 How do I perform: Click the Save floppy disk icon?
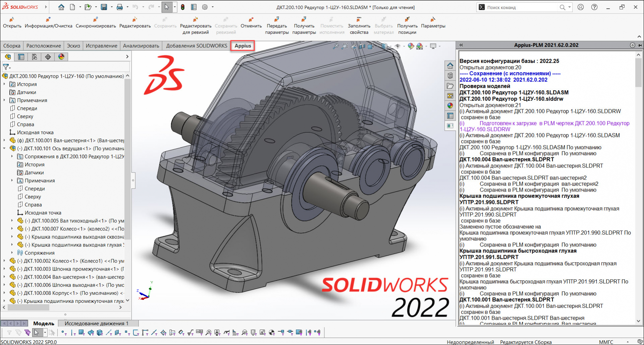click(104, 7)
